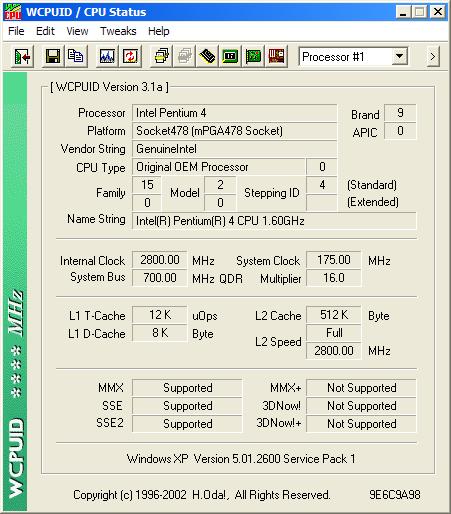Click the L2 Speed value field in MHz
The image size is (451, 514).
pos(333,351)
